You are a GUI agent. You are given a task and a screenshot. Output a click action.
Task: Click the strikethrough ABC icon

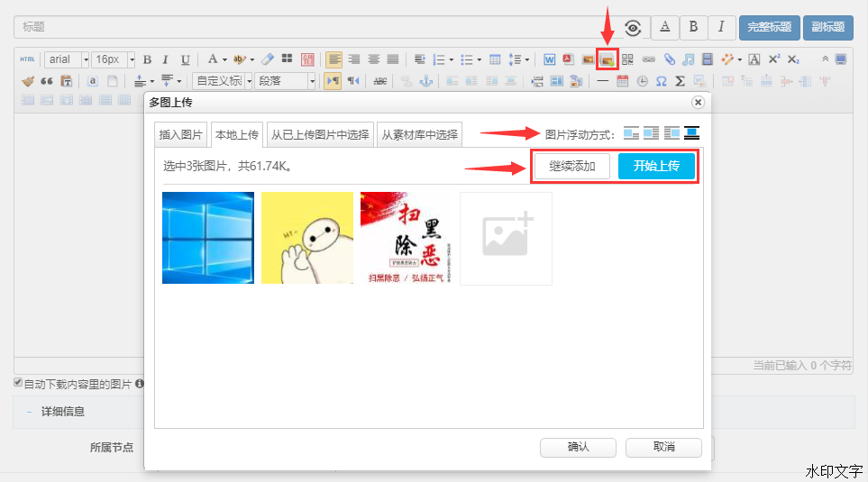[x=379, y=81]
